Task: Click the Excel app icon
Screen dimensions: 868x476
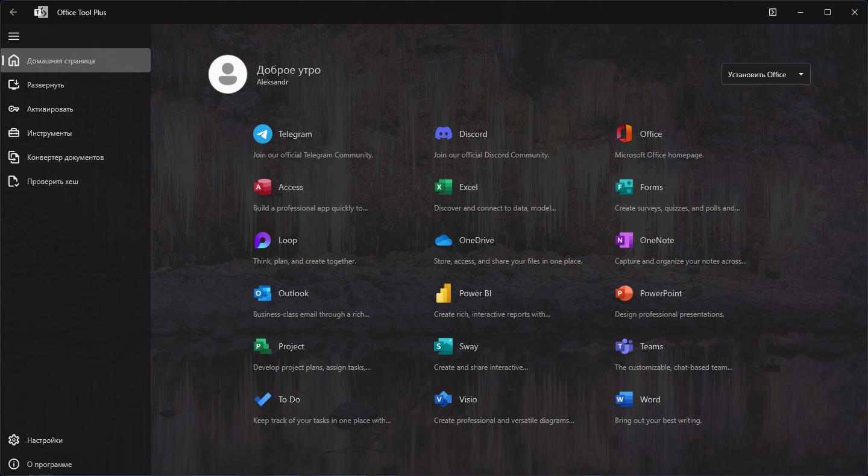Action: [x=444, y=187]
